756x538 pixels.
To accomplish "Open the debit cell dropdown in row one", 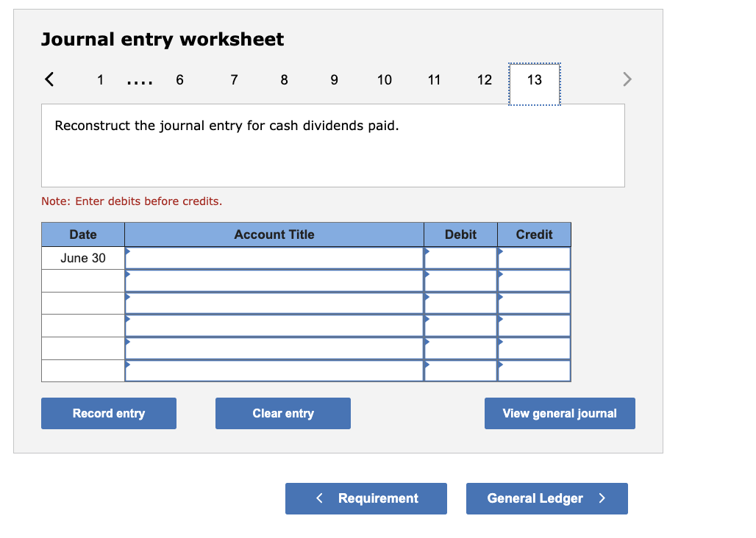I will click(427, 252).
